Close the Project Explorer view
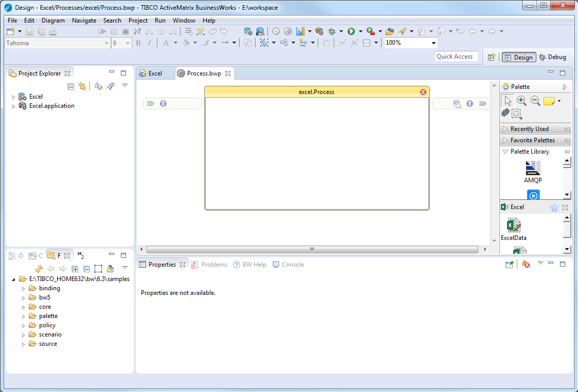Image resolution: width=578 pixels, height=392 pixels. click(x=67, y=73)
